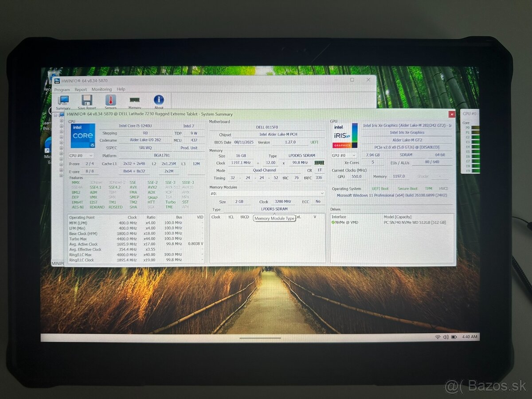The width and height of the screenshot is (532, 399).
Task: Click the battery icon in the system tray
Action: pyautogui.click(x=454, y=337)
